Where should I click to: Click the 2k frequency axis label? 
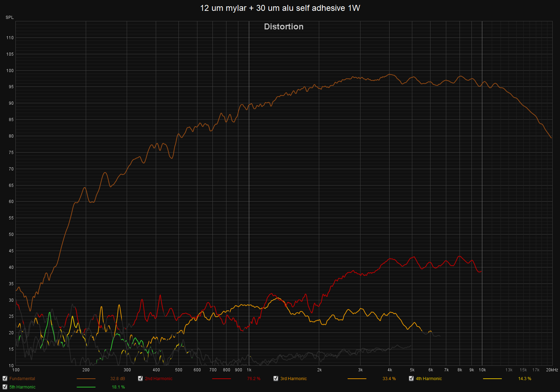coord(319,370)
